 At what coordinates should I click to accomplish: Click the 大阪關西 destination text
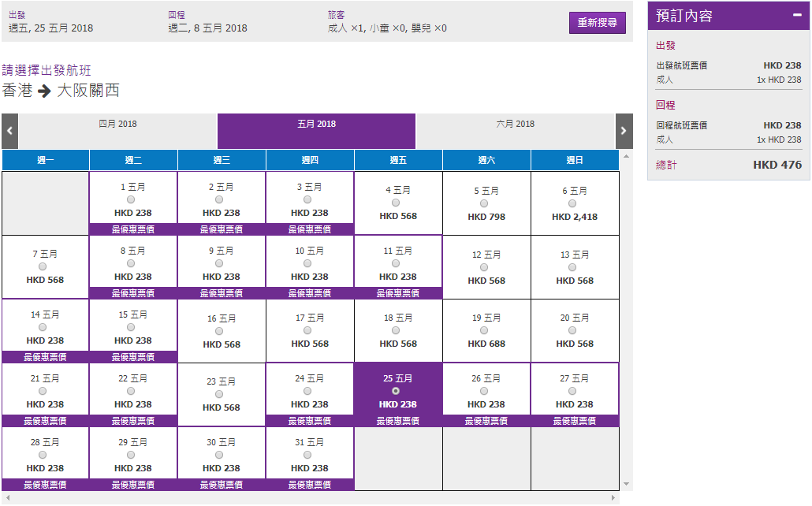click(x=88, y=90)
